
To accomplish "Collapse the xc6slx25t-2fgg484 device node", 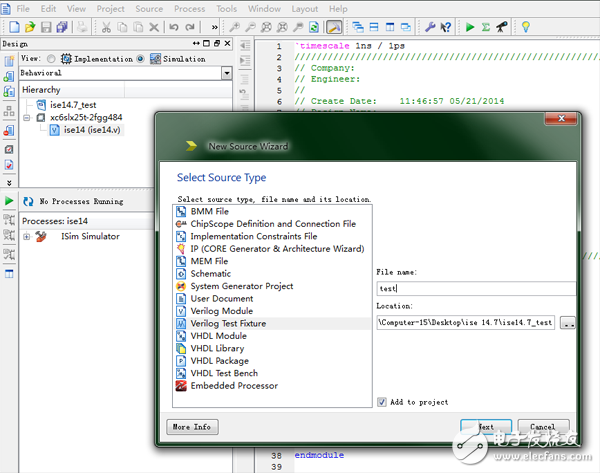I will (x=26, y=117).
